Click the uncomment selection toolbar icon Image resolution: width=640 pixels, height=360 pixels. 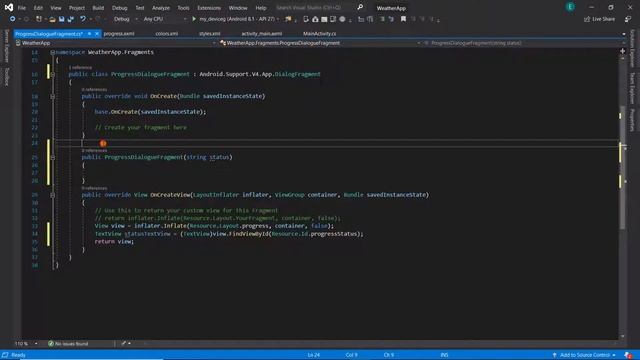(391, 19)
